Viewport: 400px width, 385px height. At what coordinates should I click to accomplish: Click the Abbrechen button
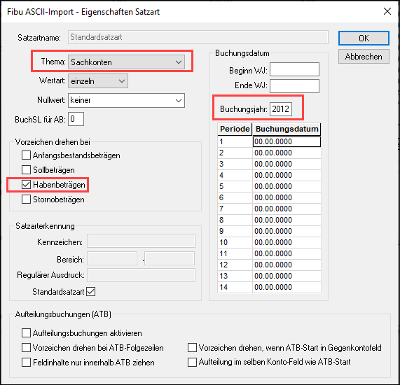pos(364,57)
